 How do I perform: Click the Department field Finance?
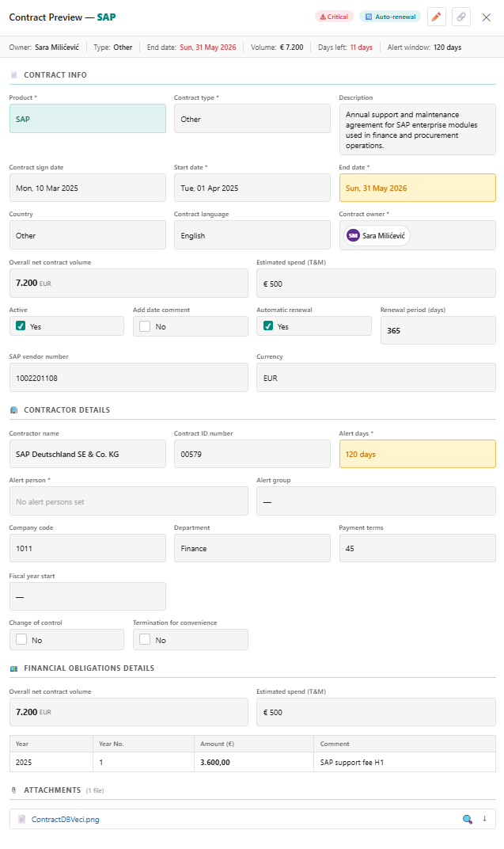coord(252,548)
